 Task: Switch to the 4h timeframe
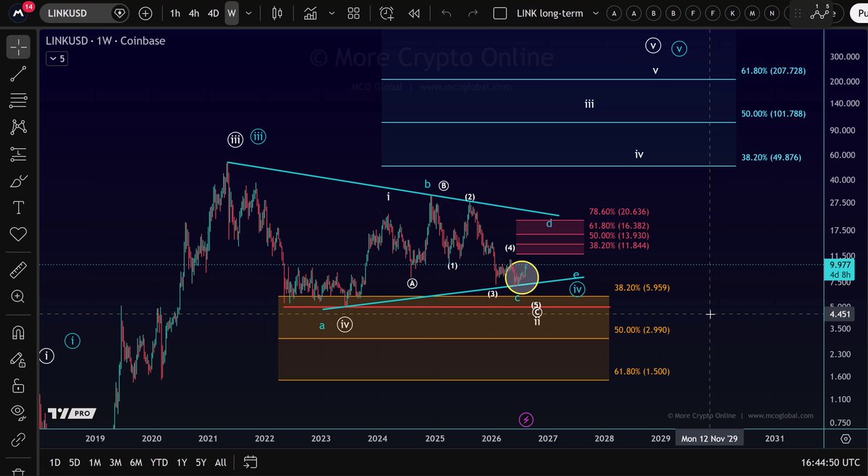[194, 13]
